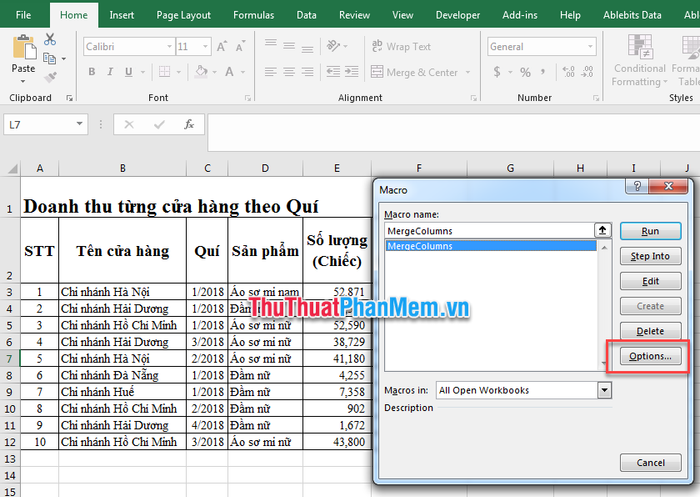
Task: Increase font size with the larger A icon
Action: pyautogui.click(x=222, y=46)
